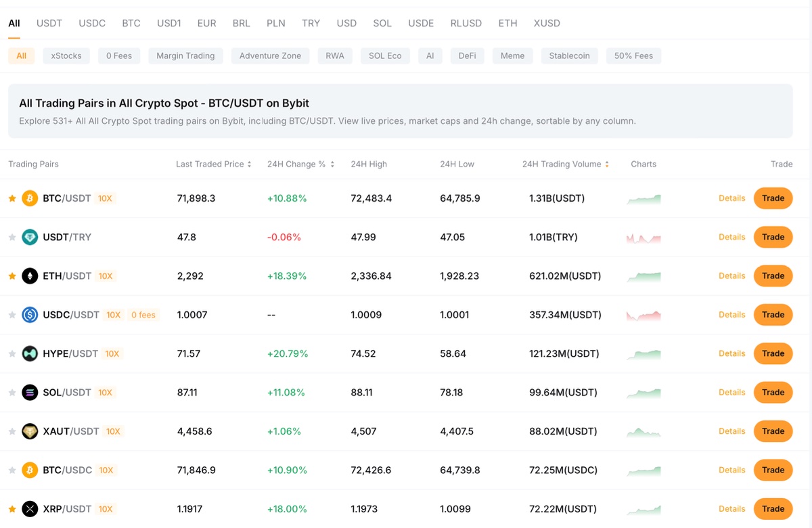Click Trade button for HYPE/USDT
The height and width of the screenshot is (528, 812).
pyautogui.click(x=773, y=353)
